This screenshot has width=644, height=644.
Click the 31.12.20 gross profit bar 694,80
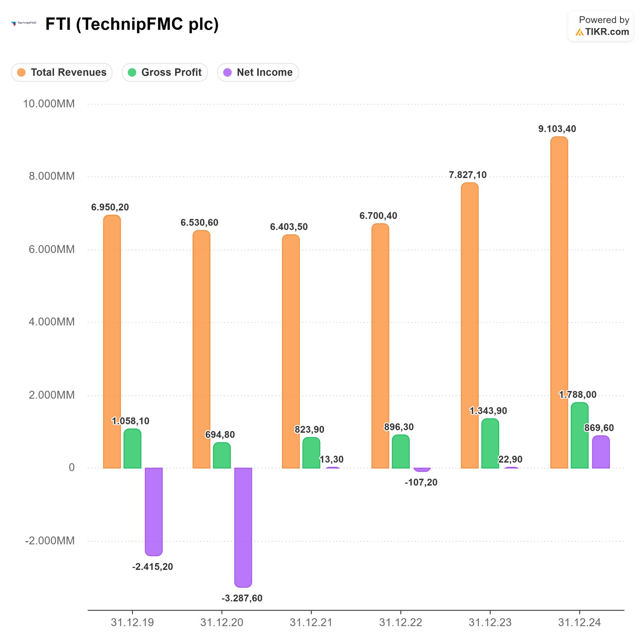[222, 455]
